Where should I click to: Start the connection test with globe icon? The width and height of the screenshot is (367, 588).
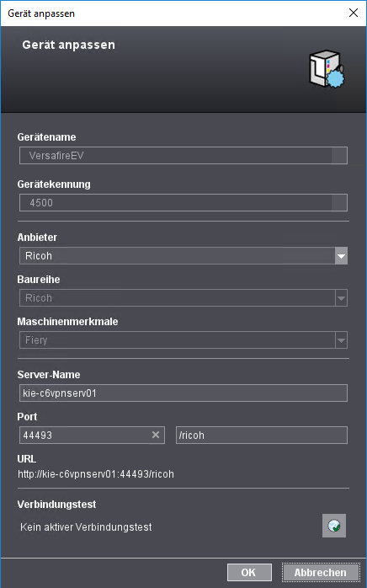point(334,526)
